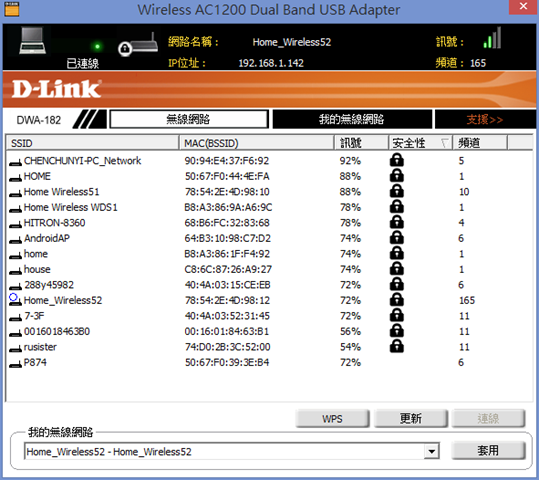539x480 pixels.
Task: Click the locked router icon in header
Action: click(x=138, y=45)
